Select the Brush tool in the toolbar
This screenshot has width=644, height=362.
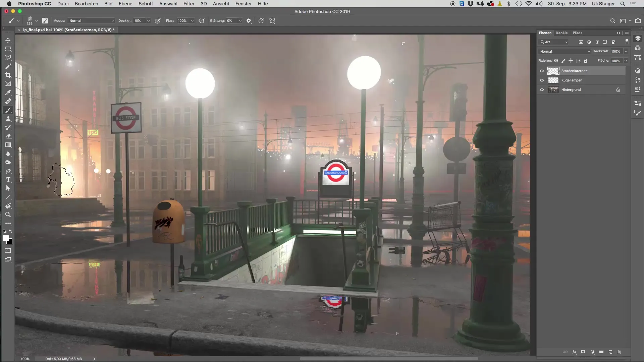click(8, 110)
